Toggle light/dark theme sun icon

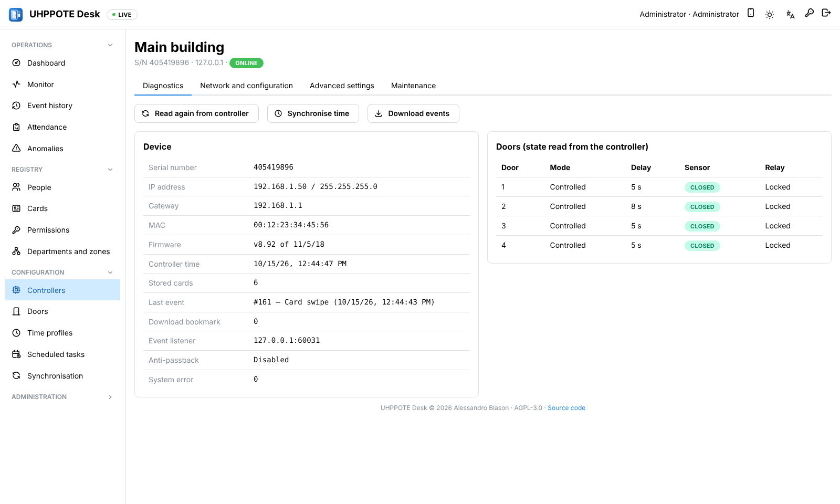tap(770, 15)
